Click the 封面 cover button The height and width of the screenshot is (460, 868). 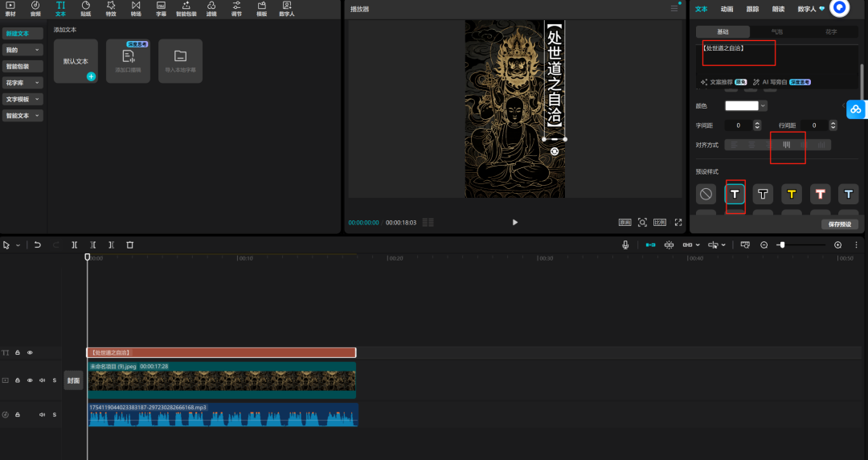click(74, 380)
